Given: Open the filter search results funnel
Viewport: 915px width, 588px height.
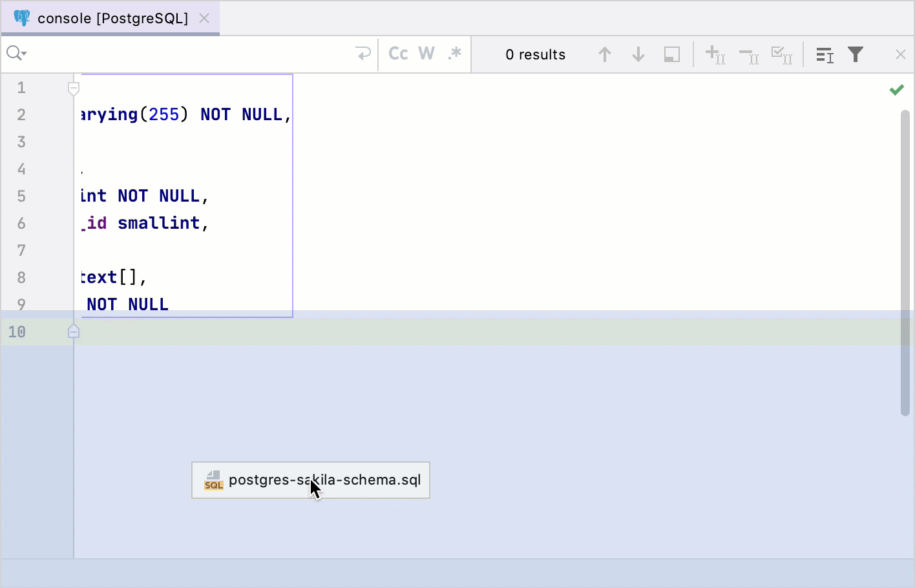Looking at the screenshot, I should click(x=856, y=54).
